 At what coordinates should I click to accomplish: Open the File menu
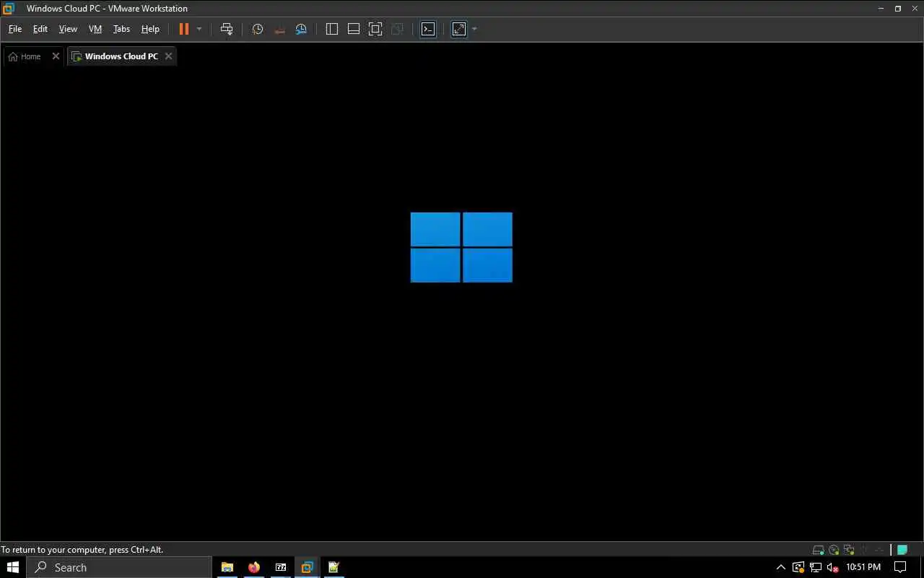tap(15, 29)
